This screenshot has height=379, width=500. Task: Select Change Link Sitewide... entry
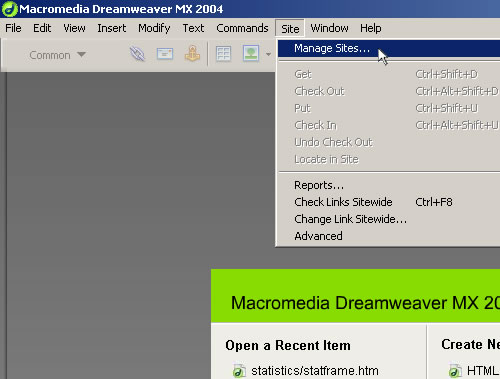389,219
